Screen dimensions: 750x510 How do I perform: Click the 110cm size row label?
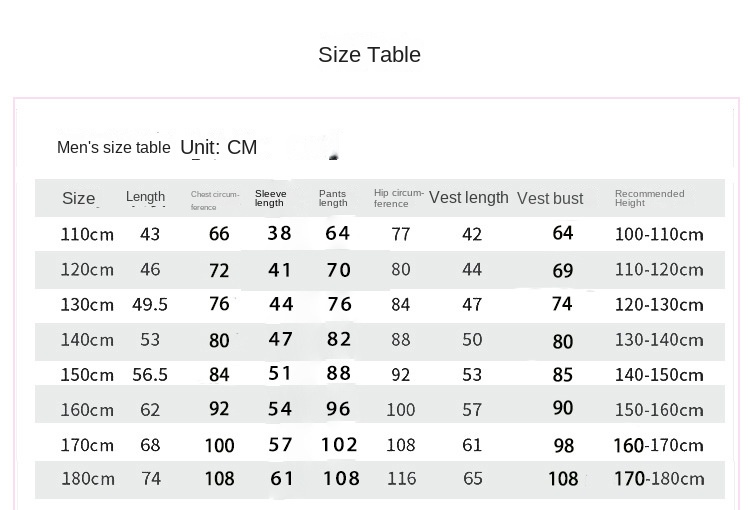click(87, 235)
